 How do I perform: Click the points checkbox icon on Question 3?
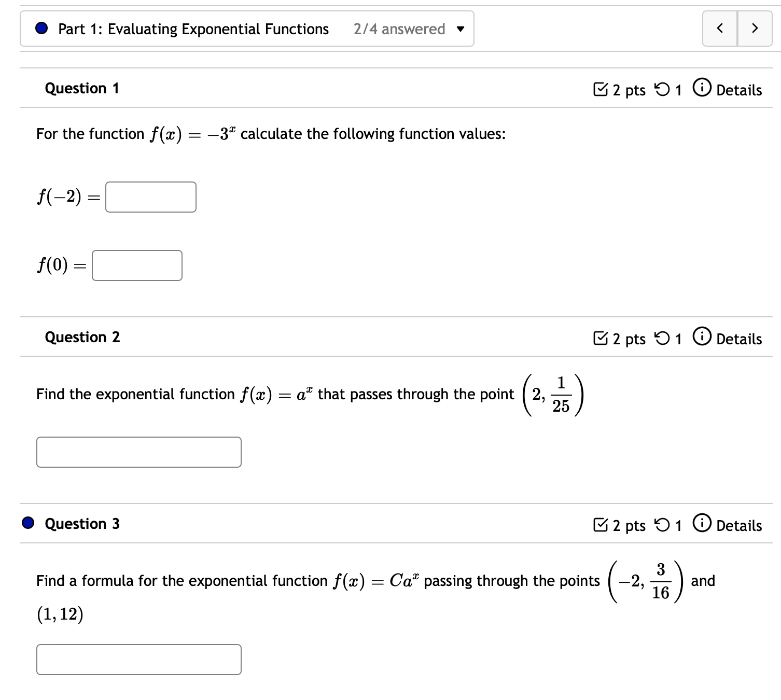coord(601,525)
